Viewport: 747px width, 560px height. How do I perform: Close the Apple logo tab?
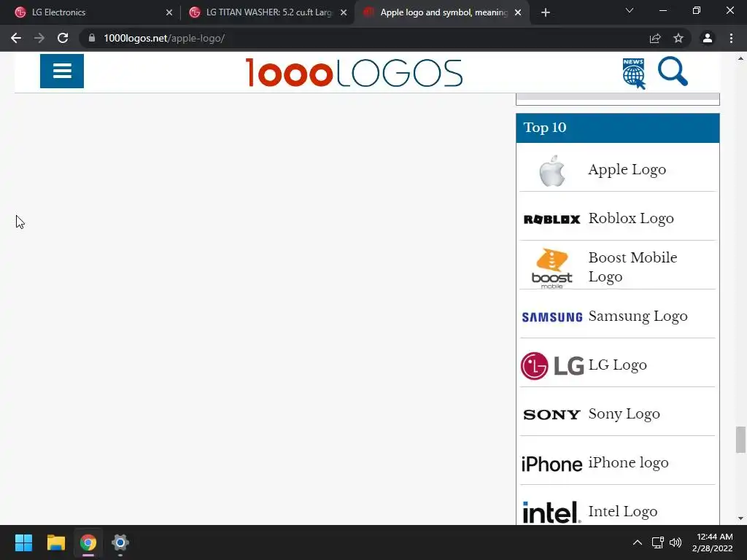(518, 12)
